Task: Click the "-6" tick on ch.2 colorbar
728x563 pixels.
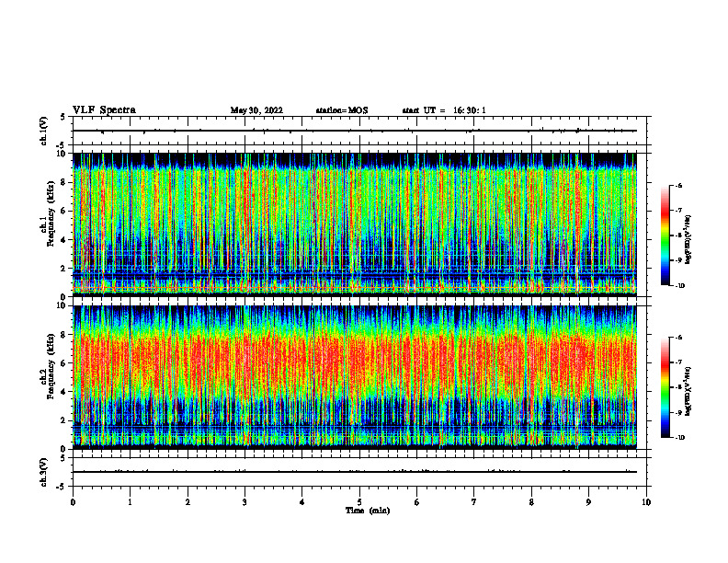Action: (x=678, y=338)
